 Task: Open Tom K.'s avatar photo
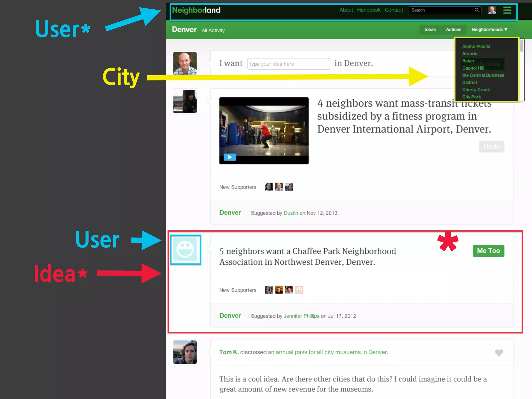pyautogui.click(x=185, y=352)
